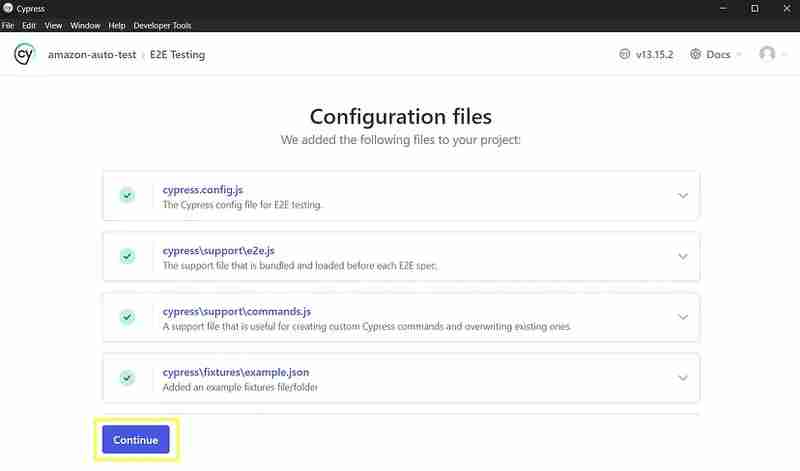Expand the cypress\fixtures\example.json row
This screenshot has width=800, height=471.
coord(683,378)
